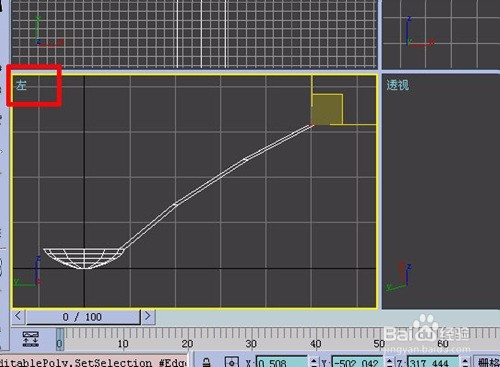Screen dimensions: 500x367
Task: Click frame 60 on the track bar
Action: (443, 343)
